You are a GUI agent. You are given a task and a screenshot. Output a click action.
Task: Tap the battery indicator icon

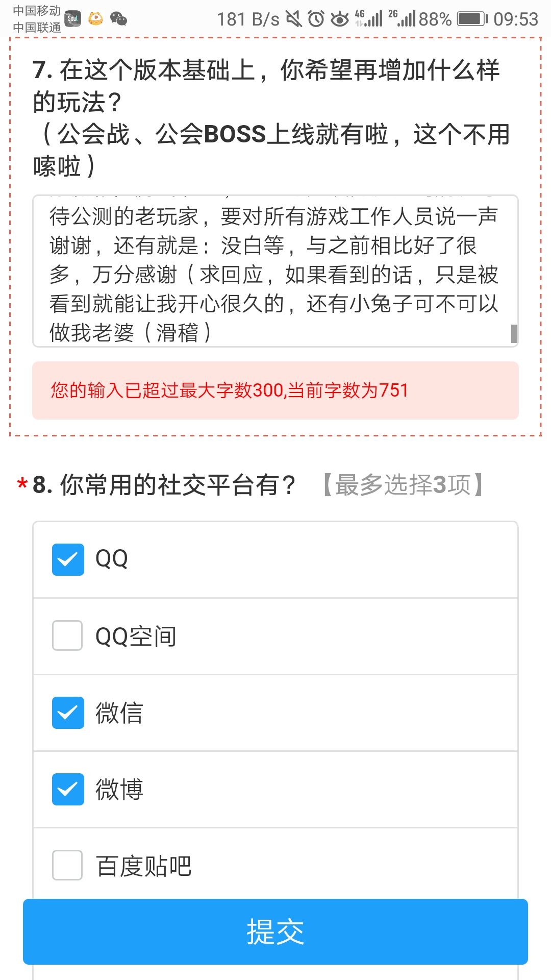coord(472,19)
